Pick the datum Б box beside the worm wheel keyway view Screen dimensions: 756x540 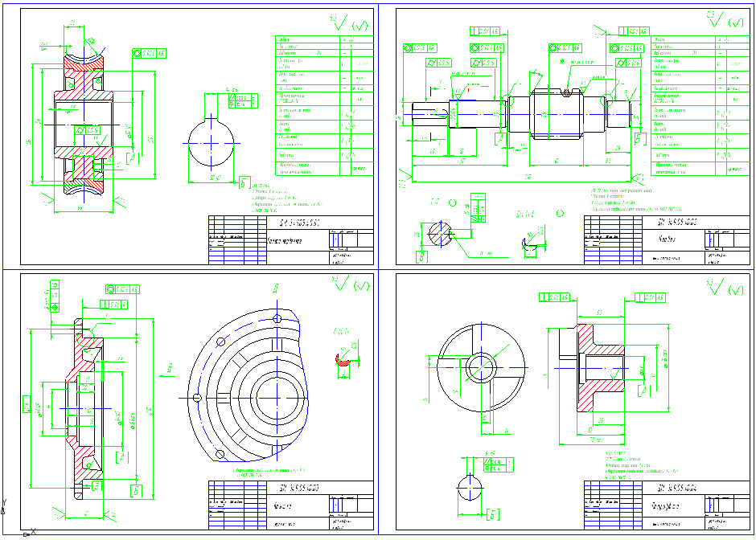pyautogui.click(x=245, y=182)
